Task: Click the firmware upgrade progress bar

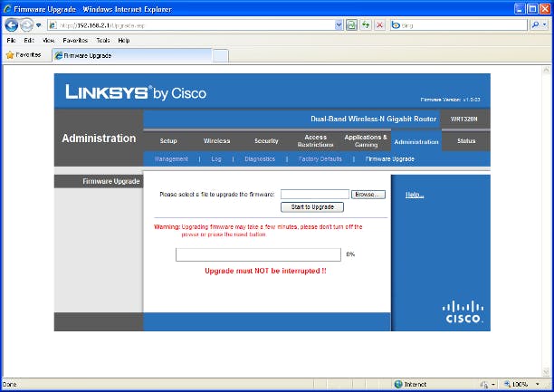Action: 258,254
